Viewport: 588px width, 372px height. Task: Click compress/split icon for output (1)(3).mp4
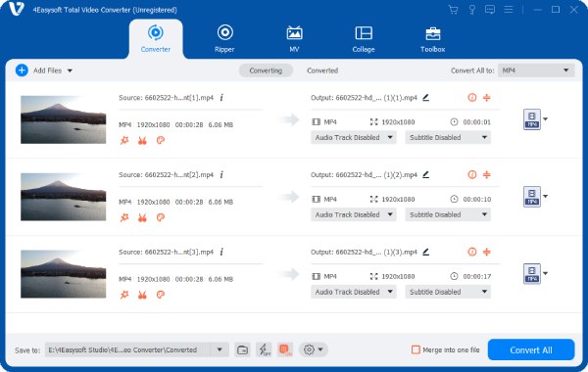pos(487,253)
